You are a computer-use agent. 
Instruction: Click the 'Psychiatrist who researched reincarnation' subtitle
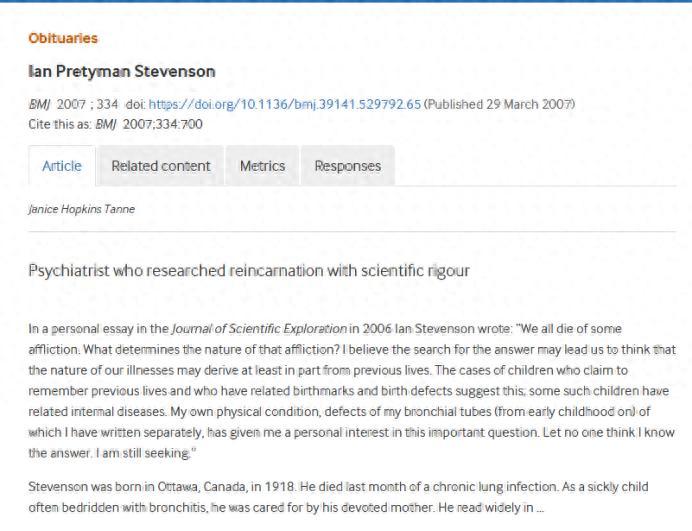[249, 270]
